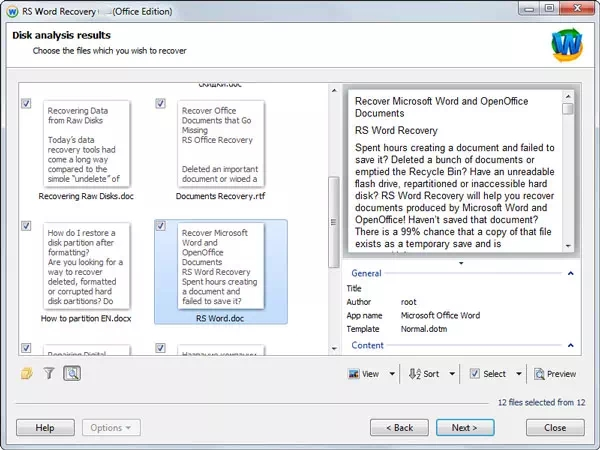This screenshot has height=450, width=600.
Task: Collapse the General properties section
Action: click(570, 273)
